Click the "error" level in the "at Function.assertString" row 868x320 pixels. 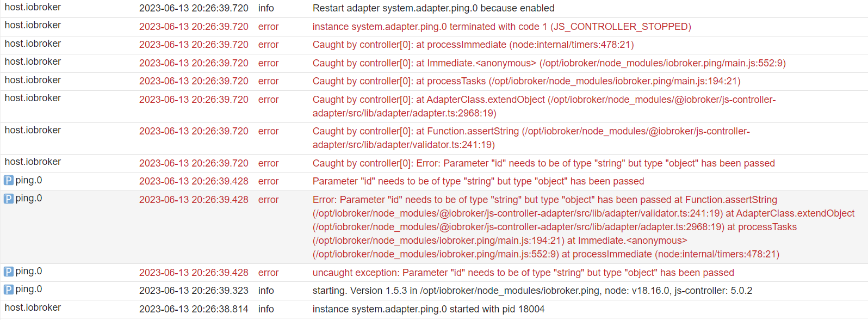click(269, 131)
